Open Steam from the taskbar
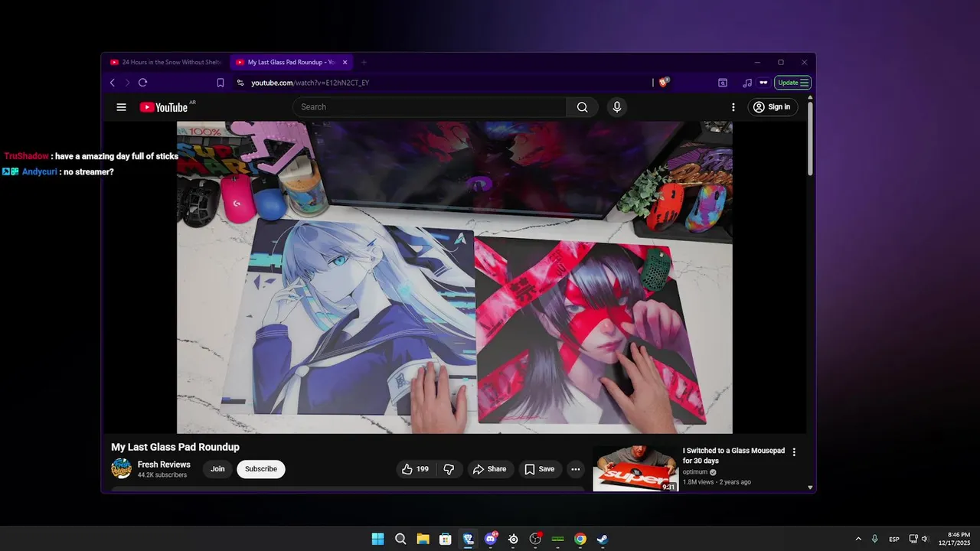This screenshot has width=980, height=551. [x=603, y=539]
